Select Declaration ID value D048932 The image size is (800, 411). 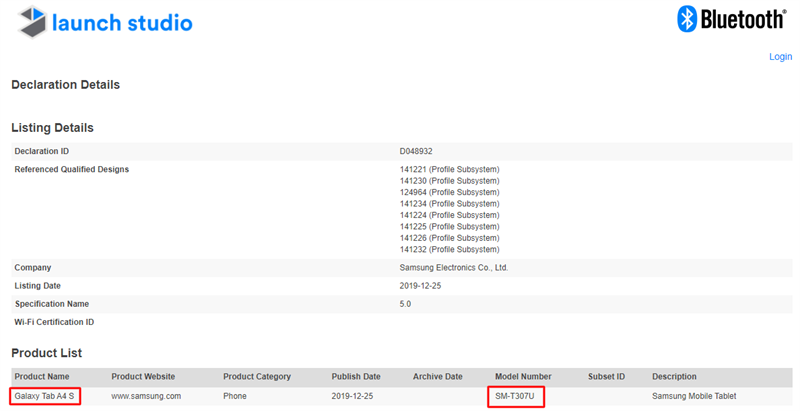tap(416, 151)
